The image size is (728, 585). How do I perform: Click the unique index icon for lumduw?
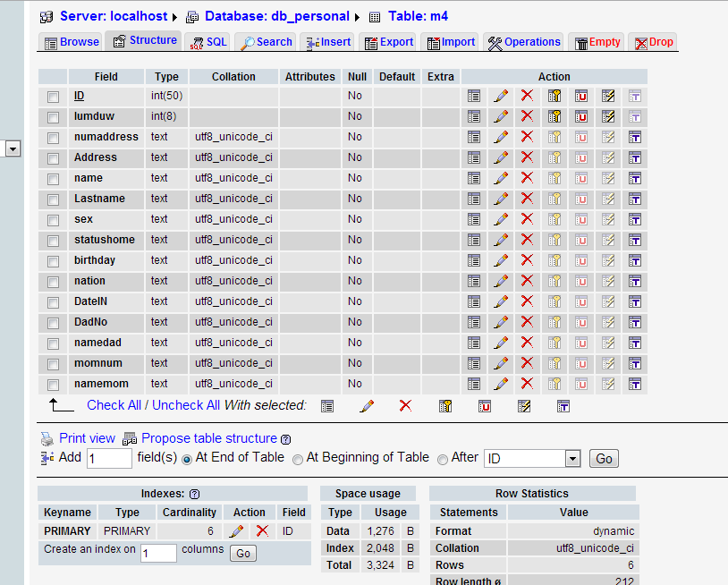[581, 116]
